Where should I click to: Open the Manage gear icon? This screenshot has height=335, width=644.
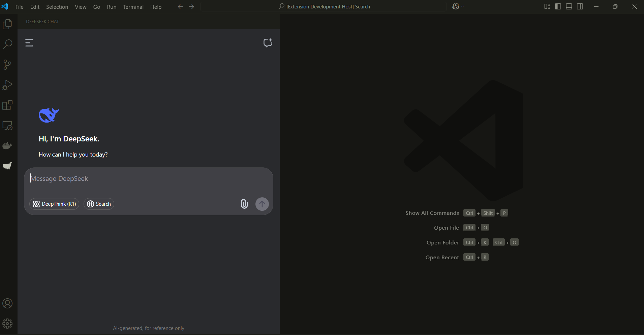(7, 324)
